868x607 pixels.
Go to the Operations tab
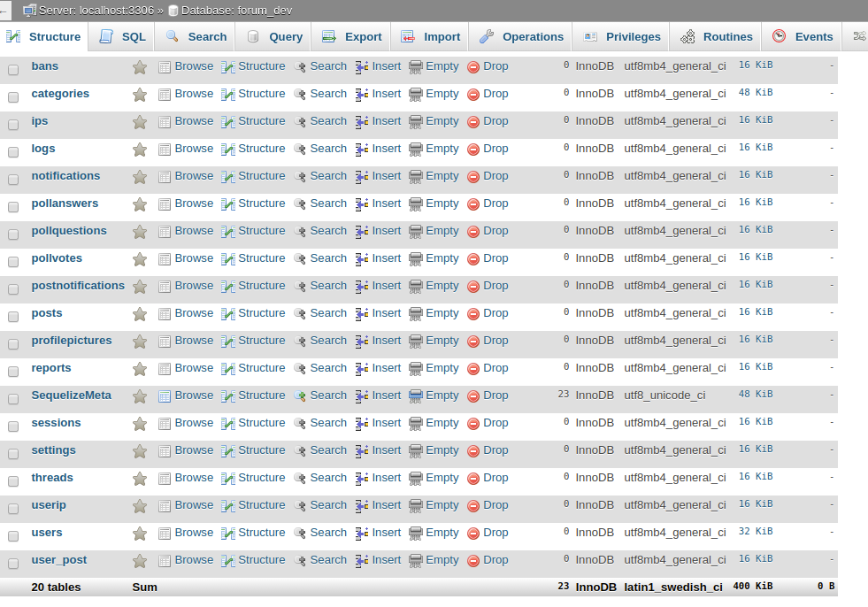tap(521, 36)
